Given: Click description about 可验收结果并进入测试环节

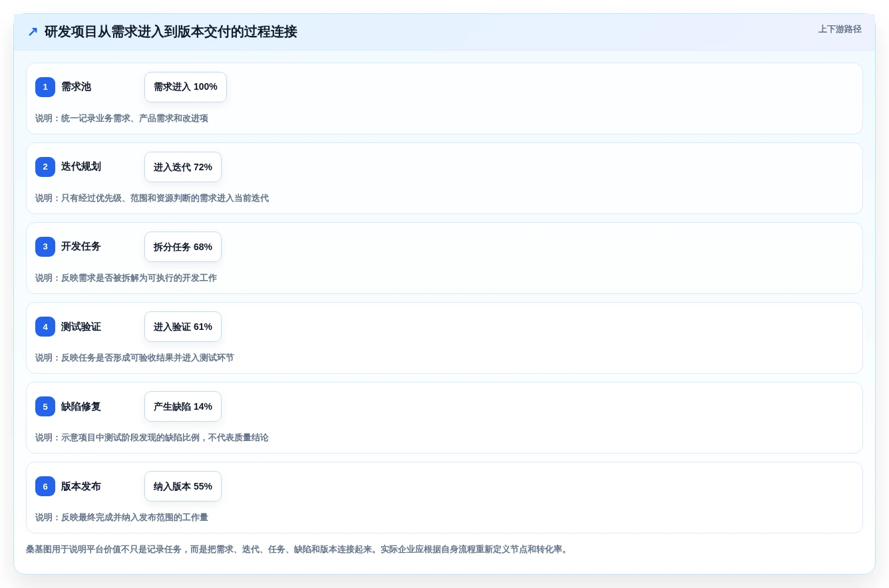Looking at the screenshot, I should 134,358.
